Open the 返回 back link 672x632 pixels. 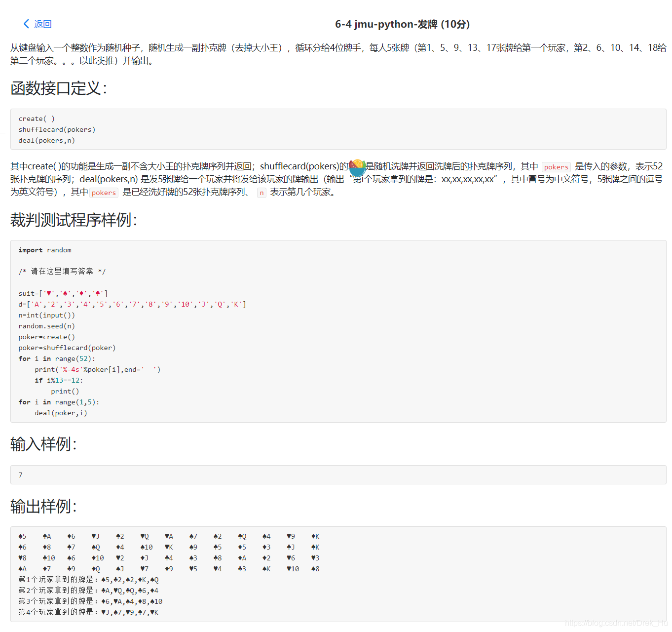point(41,23)
